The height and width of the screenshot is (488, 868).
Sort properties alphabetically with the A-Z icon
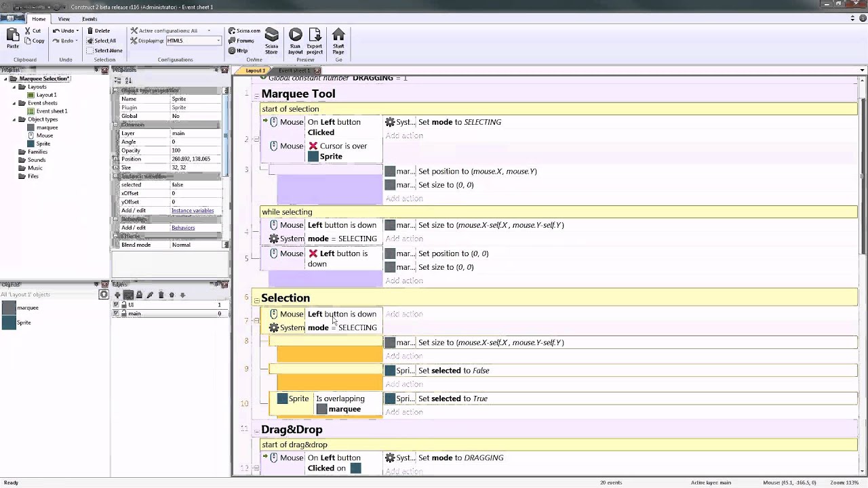[128, 81]
